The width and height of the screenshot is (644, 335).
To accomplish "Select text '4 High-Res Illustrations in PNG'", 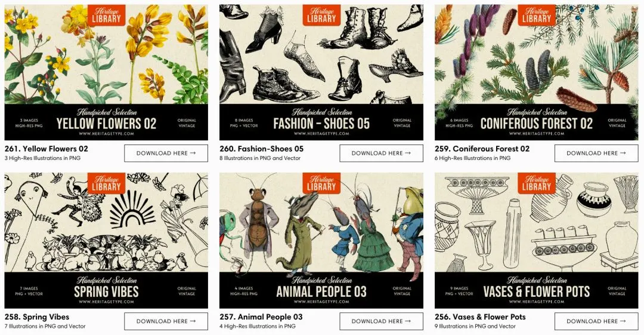I will 258,327.
